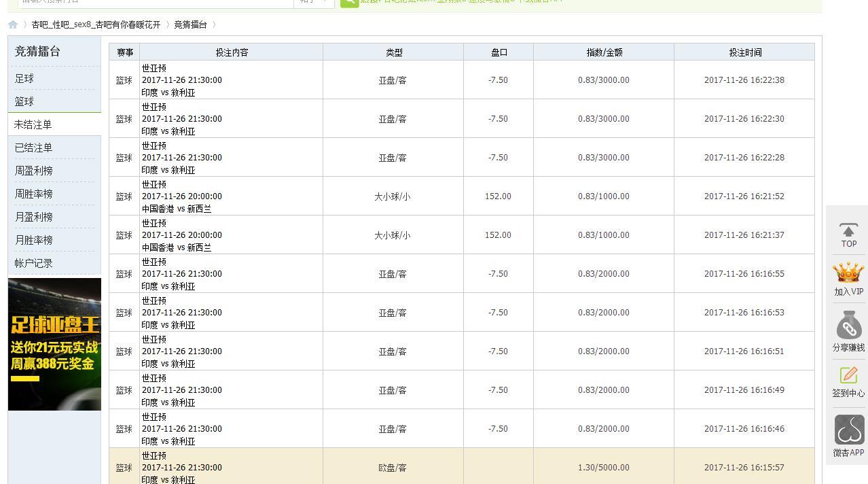Click inside the search input field
The width and height of the screenshot is (868, 484).
[x=156, y=2]
